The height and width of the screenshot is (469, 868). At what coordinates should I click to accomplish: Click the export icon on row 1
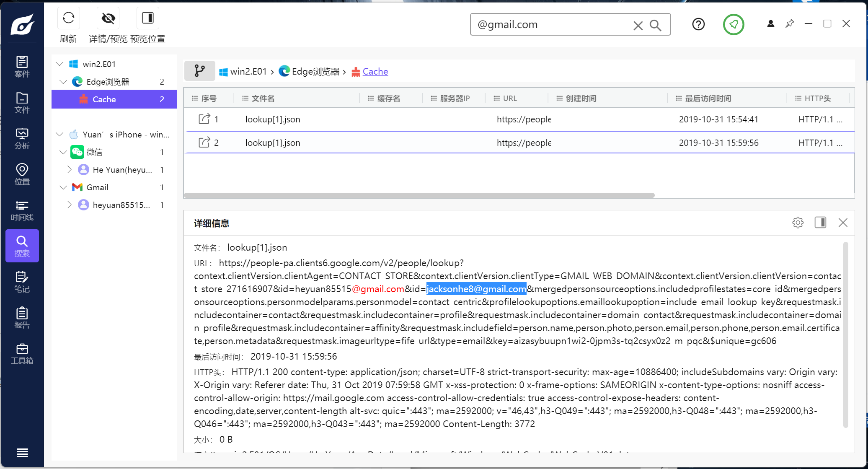click(204, 119)
